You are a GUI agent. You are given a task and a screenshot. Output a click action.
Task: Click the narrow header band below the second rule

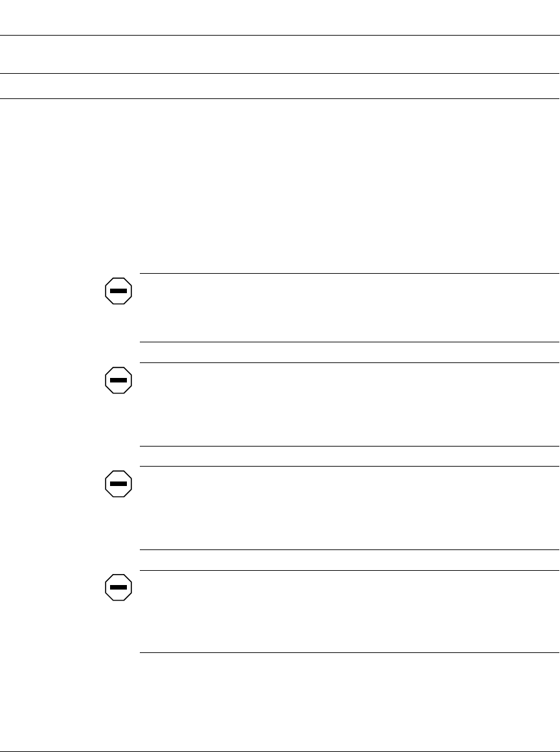pos(280,86)
